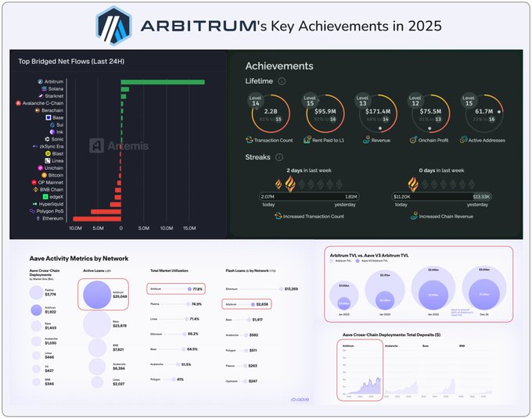Click the Increased Chain Revenue icon

(x=414, y=216)
